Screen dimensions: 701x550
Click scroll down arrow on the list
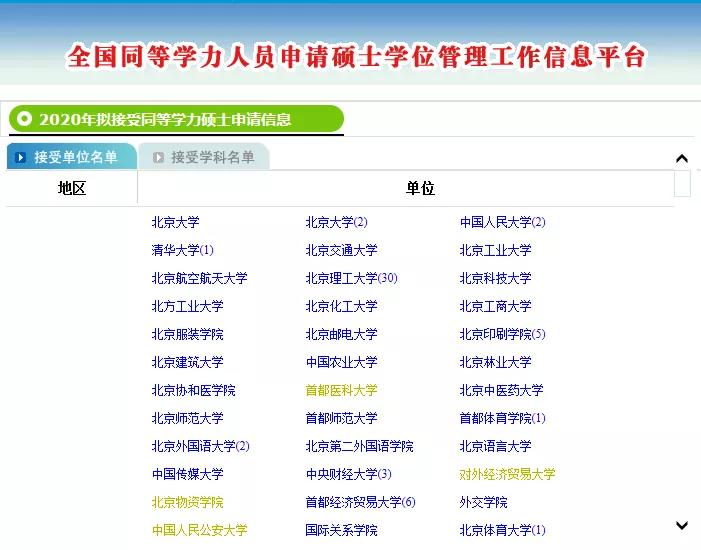[682, 525]
